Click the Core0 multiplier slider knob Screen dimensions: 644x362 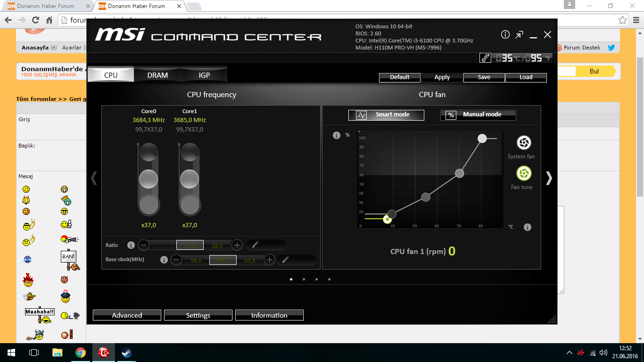[x=149, y=179]
